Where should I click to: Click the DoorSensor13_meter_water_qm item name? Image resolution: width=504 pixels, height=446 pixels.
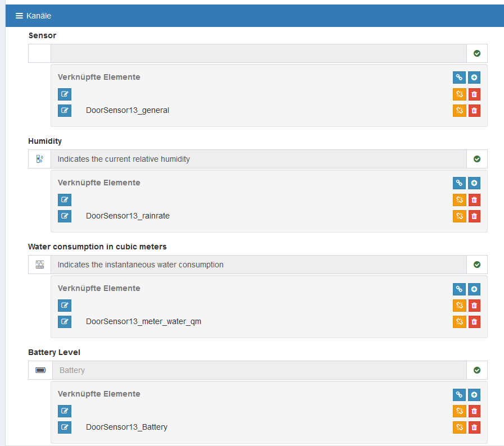point(143,322)
